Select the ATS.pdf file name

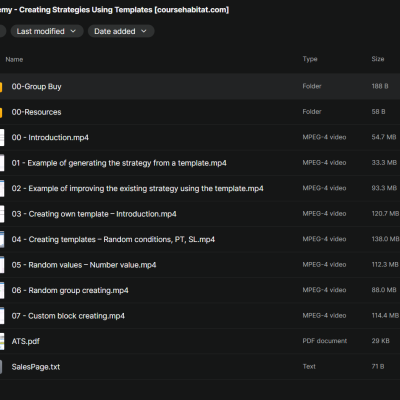[26, 341]
